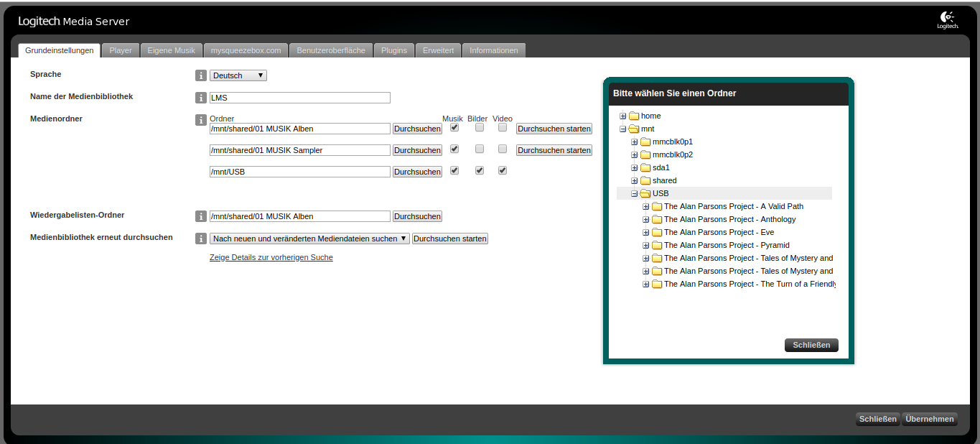
Task: Click the Wiedergabelisten-Ordner path field
Action: pos(299,216)
